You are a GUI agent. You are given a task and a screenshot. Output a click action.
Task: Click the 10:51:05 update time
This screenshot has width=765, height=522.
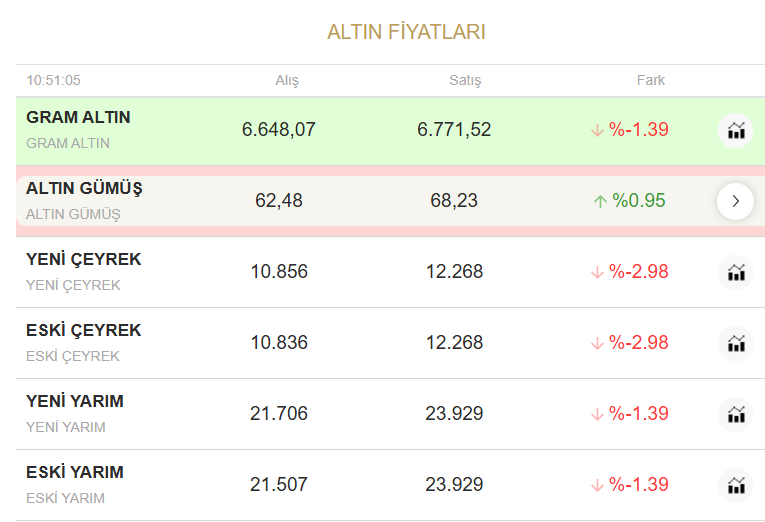54,80
